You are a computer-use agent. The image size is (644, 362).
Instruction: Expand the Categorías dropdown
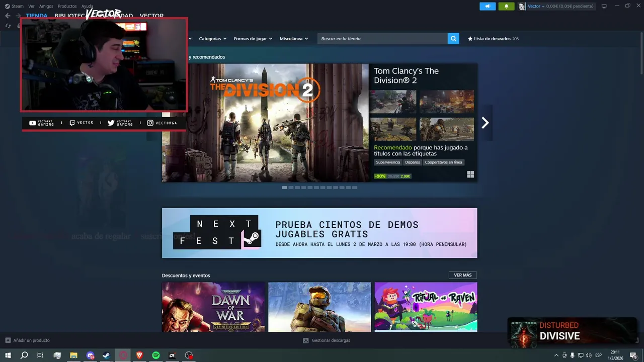pos(212,39)
